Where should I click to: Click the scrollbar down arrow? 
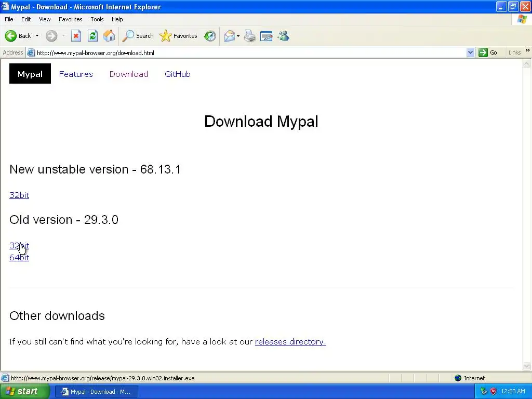(x=527, y=366)
